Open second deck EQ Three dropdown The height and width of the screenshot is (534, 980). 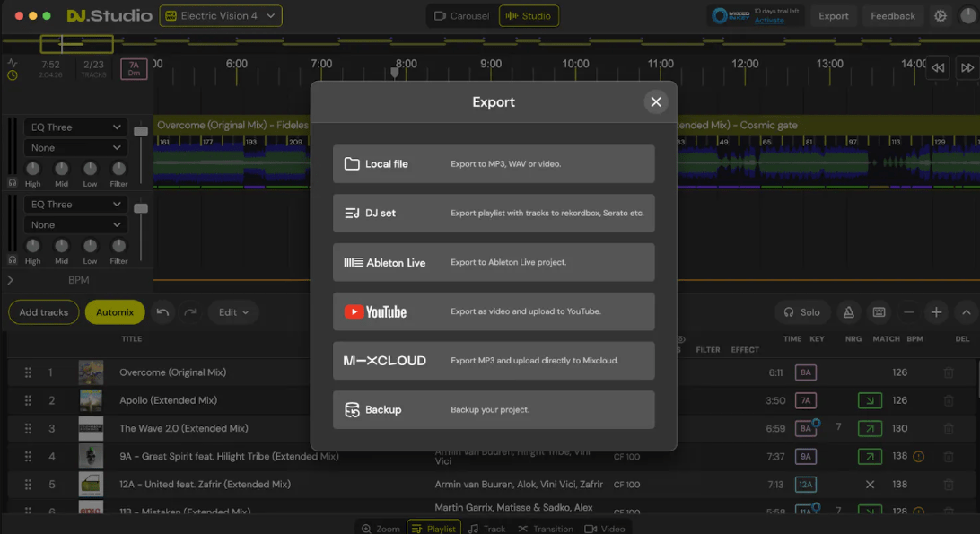(75, 205)
